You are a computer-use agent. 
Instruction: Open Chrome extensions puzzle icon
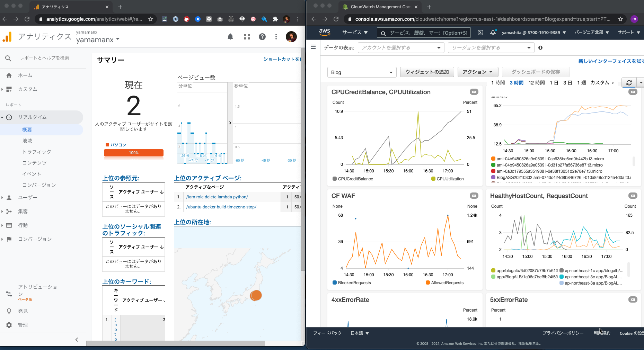275,19
